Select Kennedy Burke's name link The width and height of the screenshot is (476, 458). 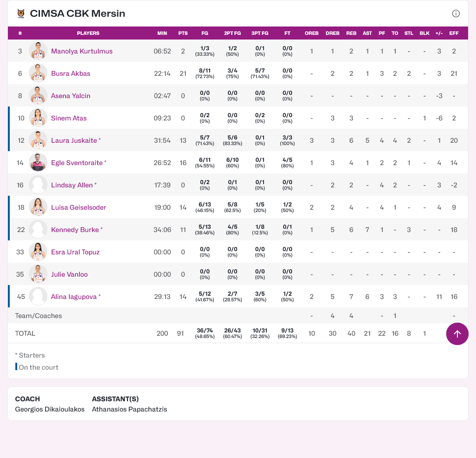[75, 230]
